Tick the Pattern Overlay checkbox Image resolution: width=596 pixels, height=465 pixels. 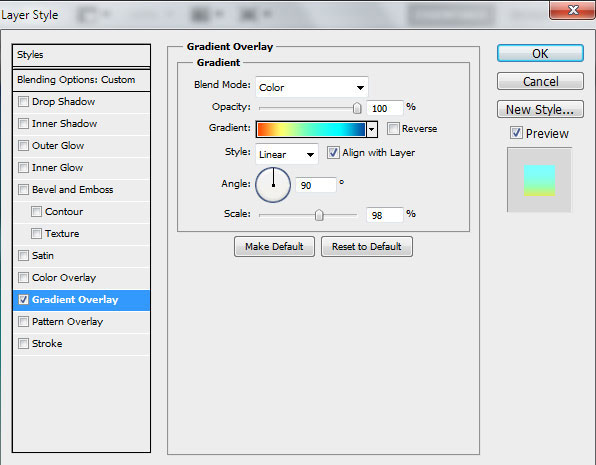(24, 322)
